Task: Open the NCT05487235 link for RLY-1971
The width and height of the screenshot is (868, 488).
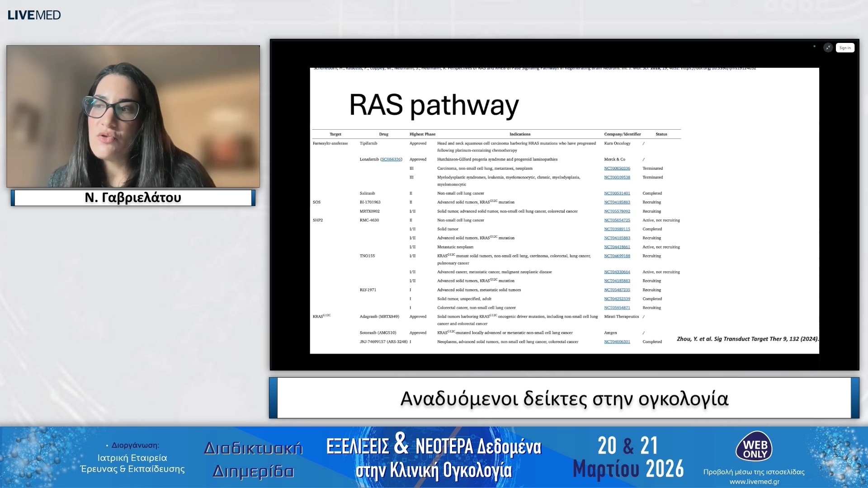Action: [x=617, y=290]
